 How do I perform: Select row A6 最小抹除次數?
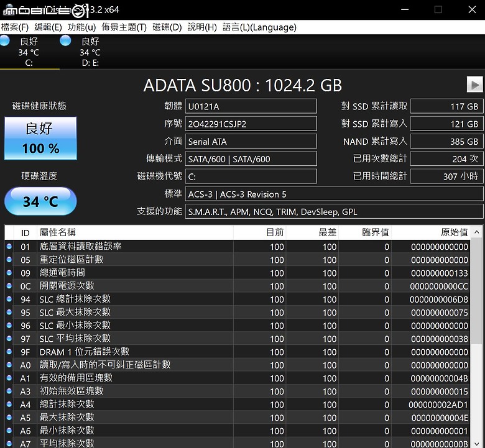pos(238,431)
